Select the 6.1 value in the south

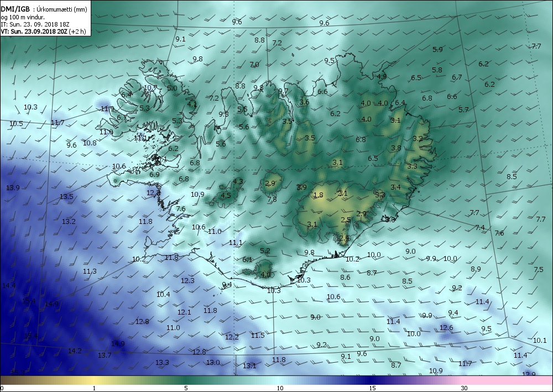[x=247, y=259]
